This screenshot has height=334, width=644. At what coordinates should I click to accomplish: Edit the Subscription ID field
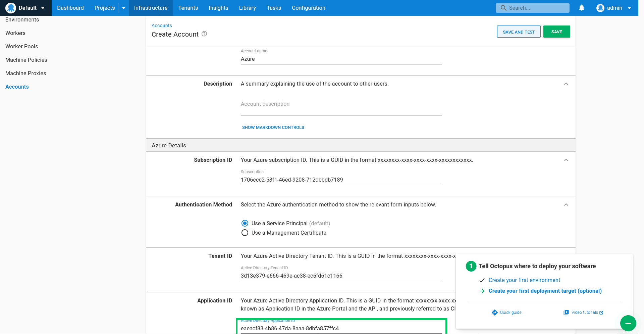coord(341,180)
